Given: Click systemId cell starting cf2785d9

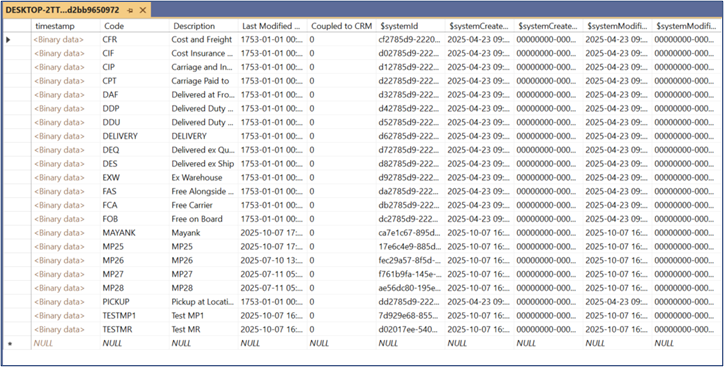Looking at the screenshot, I should tap(411, 40).
